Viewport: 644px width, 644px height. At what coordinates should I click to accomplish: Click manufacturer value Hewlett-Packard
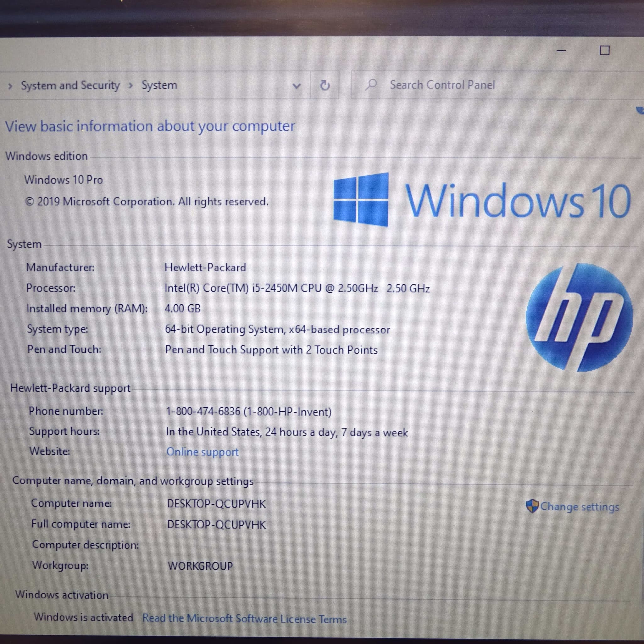[205, 267]
